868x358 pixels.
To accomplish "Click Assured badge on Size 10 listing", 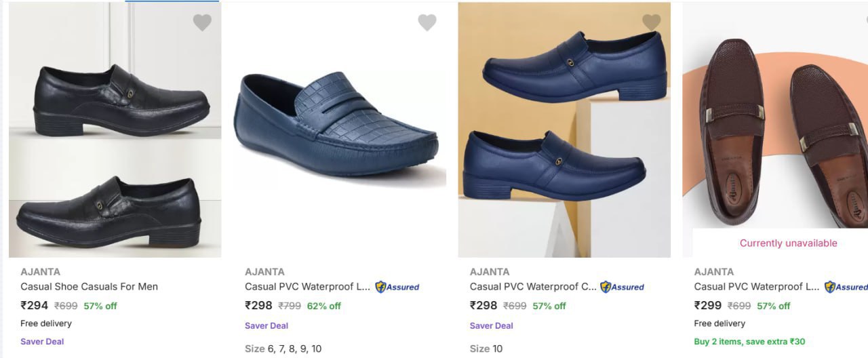I will (622, 287).
